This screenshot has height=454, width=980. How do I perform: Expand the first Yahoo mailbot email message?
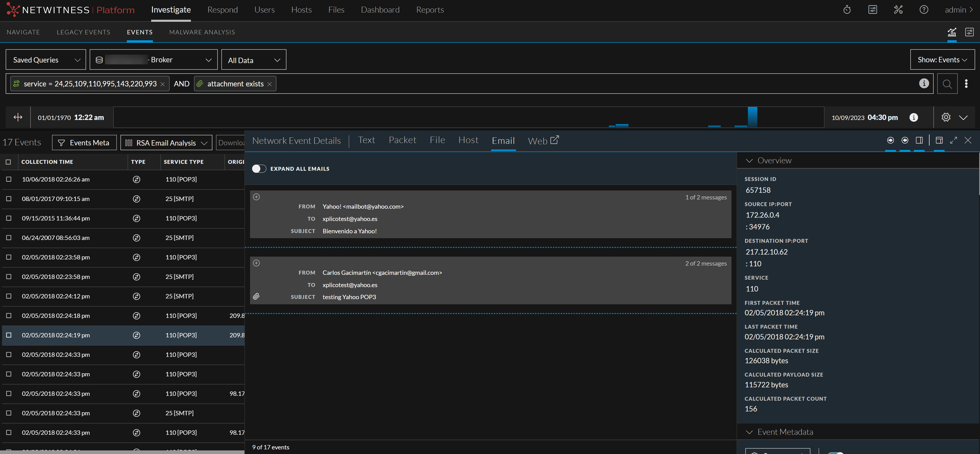click(x=256, y=197)
